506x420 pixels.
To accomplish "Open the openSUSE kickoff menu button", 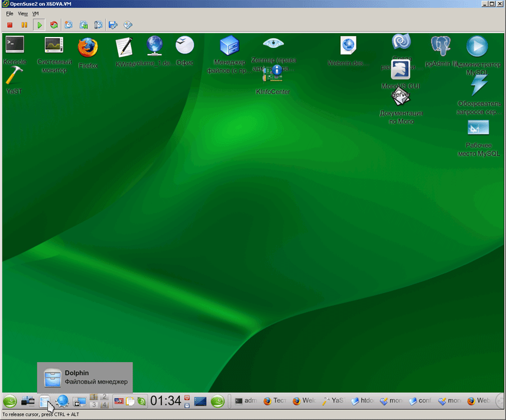I will click(10, 401).
